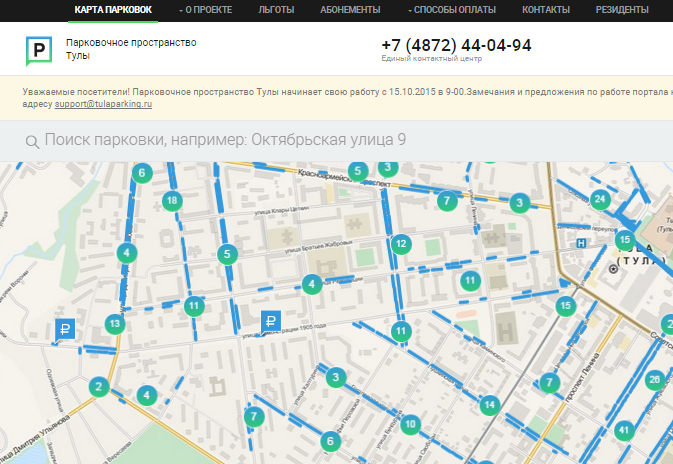673x464 pixels.
Task: Click the Парковочное пространство Тулы title
Action: pyautogui.click(x=131, y=50)
